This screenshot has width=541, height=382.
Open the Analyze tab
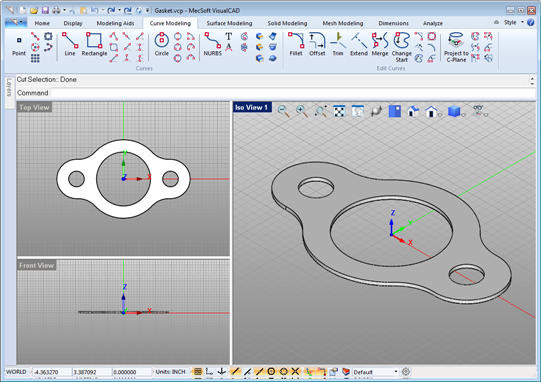(433, 23)
